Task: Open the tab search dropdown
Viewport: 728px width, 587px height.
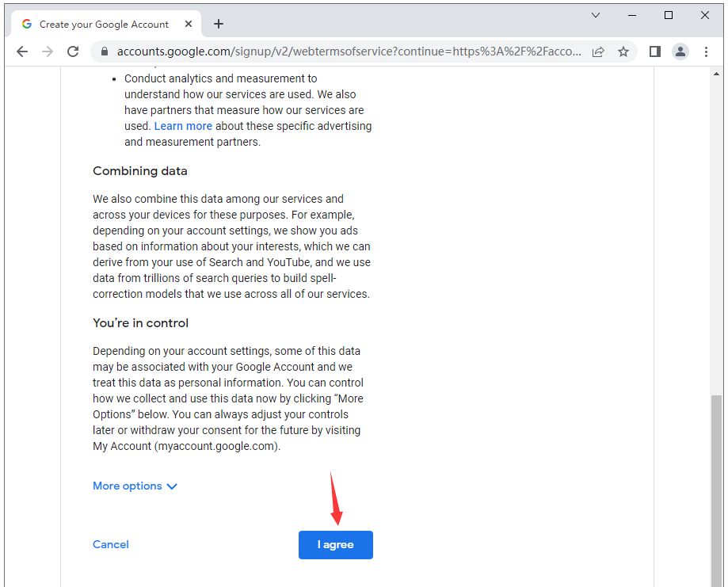Action: 596,15
